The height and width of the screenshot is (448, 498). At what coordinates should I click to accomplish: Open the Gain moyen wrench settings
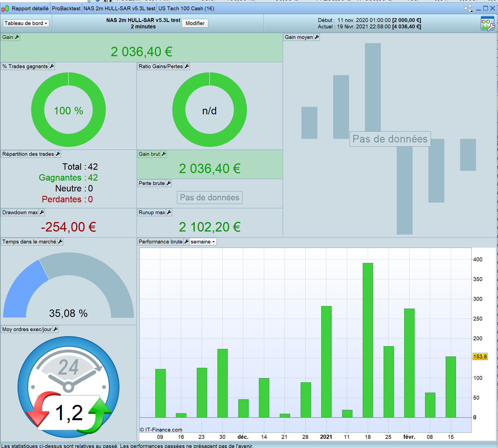coord(317,37)
